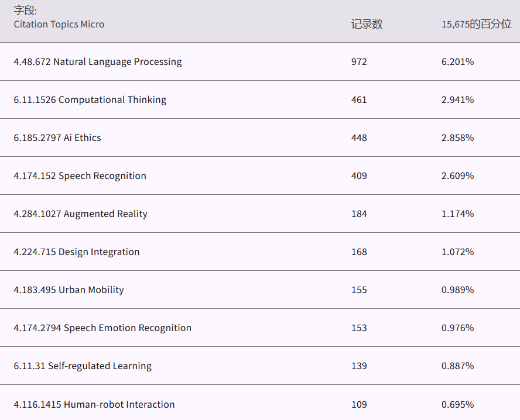Click the 15,675的百分位 column header
Screen dimensions: 520x420
pyautogui.click(x=476, y=24)
